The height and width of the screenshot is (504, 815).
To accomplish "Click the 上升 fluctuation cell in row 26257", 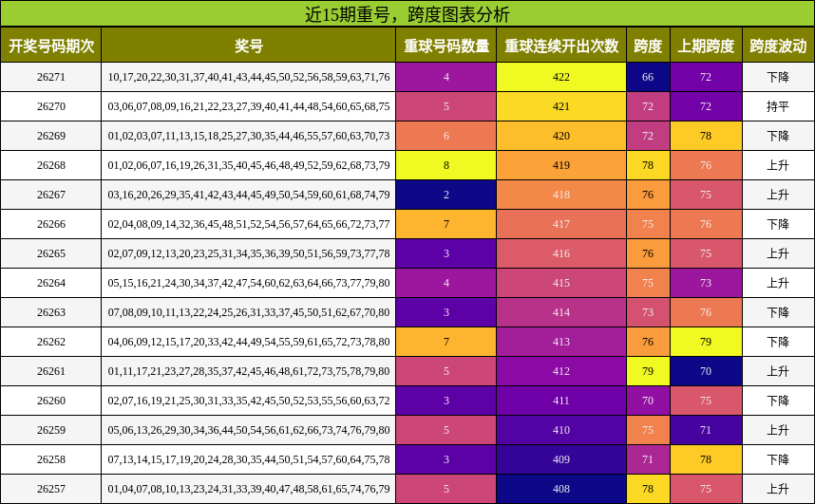I will coord(778,489).
